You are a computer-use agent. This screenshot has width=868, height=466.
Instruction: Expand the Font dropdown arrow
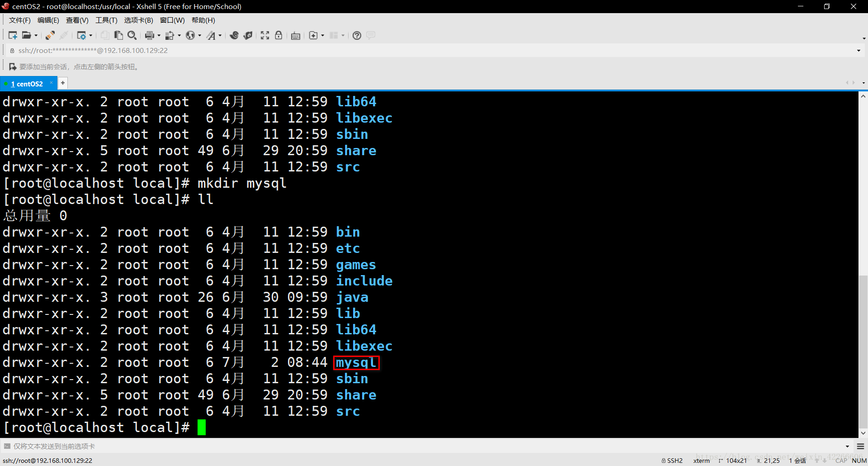220,35
